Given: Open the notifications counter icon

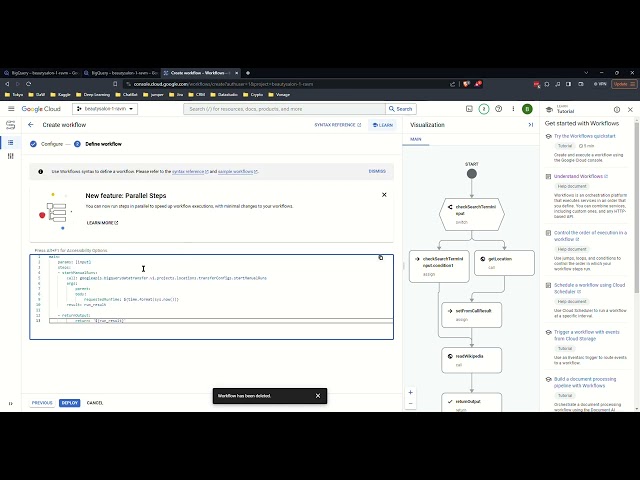Looking at the screenshot, I should click(484, 109).
